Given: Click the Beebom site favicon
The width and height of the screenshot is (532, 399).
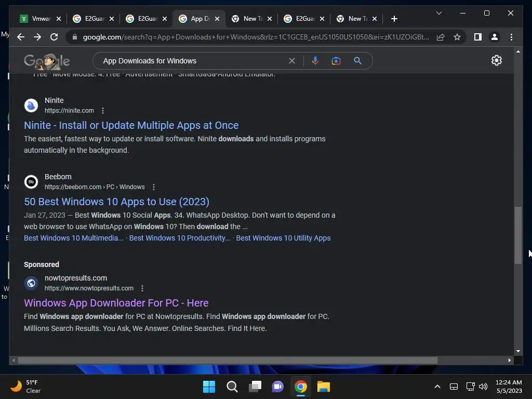Looking at the screenshot, I should [x=31, y=181].
